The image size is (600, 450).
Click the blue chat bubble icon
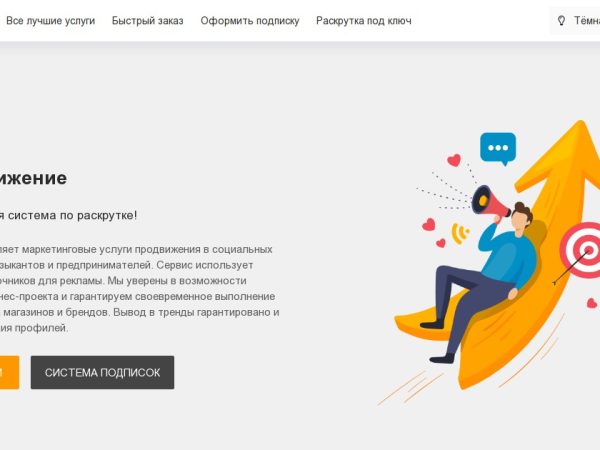(x=498, y=148)
